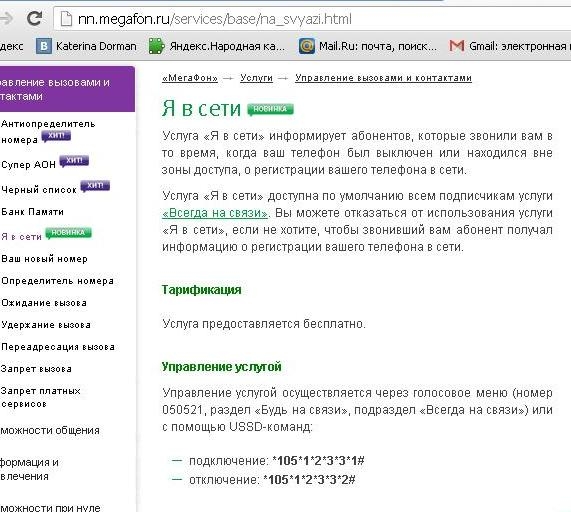This screenshot has width=571, height=512.
Task: Open Удержание вызова in the sidebar
Action: coord(46,324)
